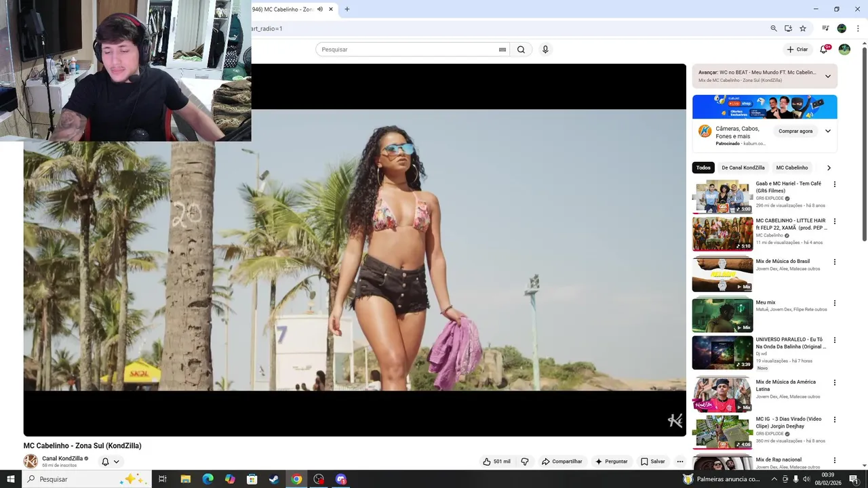The image size is (868, 488).
Task: Open options for Mix de Música do Brasil
Action: 835,262
